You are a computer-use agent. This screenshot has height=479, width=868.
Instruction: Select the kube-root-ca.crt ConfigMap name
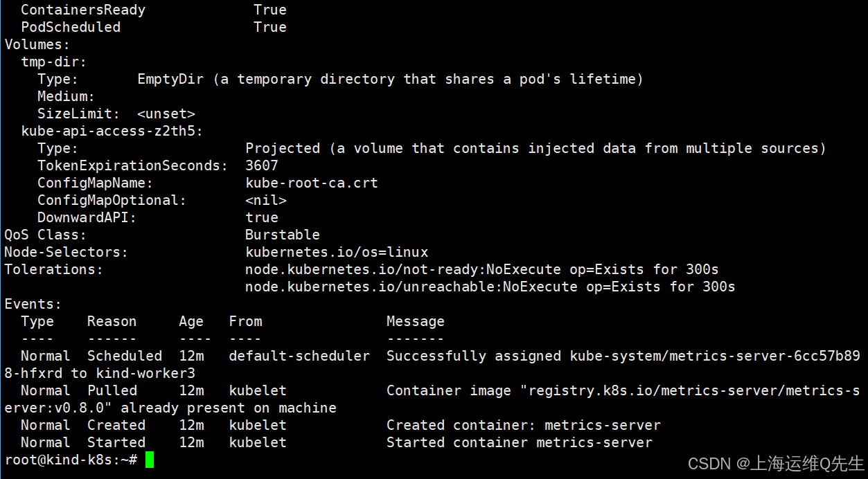pos(312,183)
